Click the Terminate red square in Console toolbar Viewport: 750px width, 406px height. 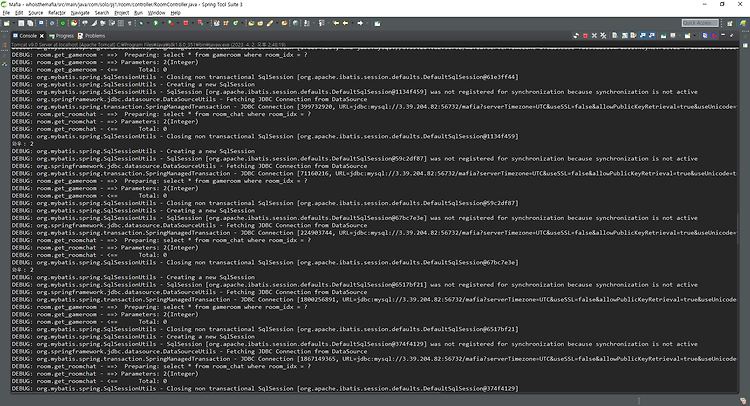point(585,35)
